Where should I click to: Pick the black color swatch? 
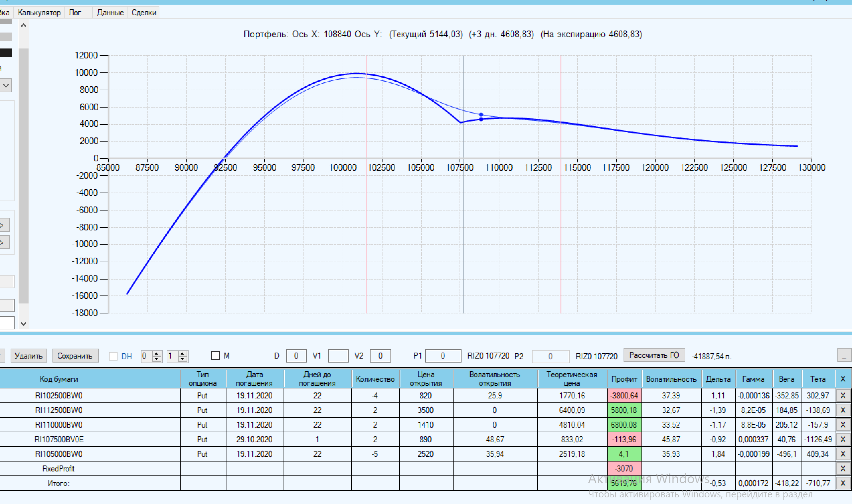(x=6, y=53)
